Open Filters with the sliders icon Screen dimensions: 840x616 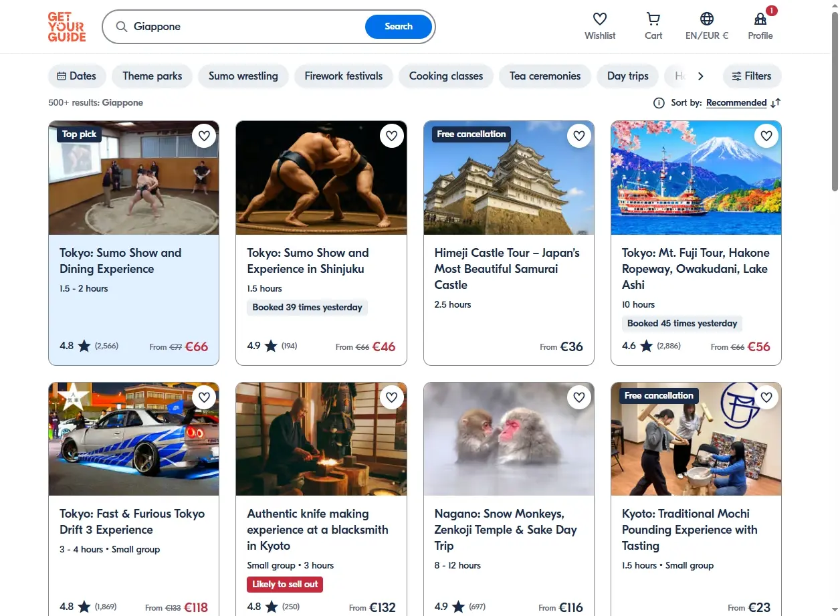point(752,76)
